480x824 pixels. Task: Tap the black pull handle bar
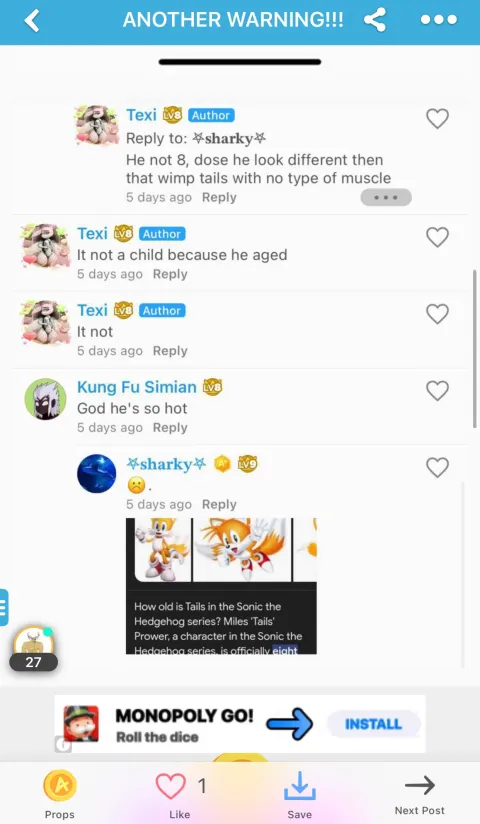[x=240, y=62]
